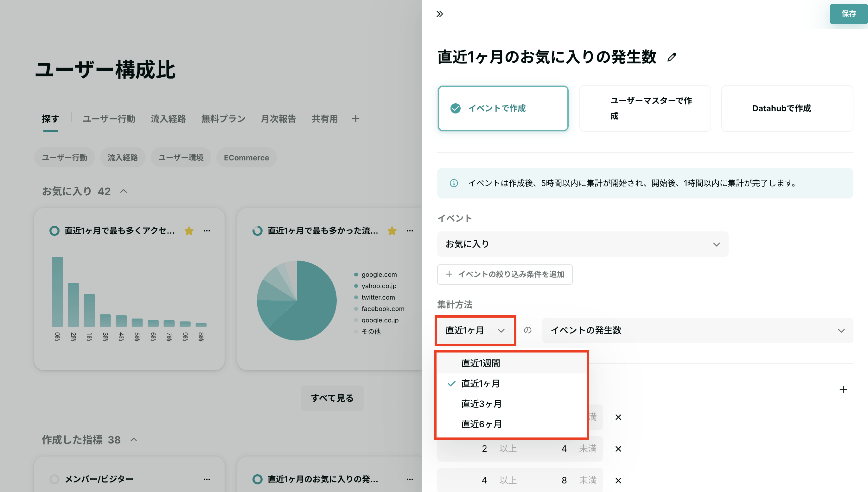Click the twitter.com legend entry
This screenshot has width=868, height=492.
click(x=374, y=297)
